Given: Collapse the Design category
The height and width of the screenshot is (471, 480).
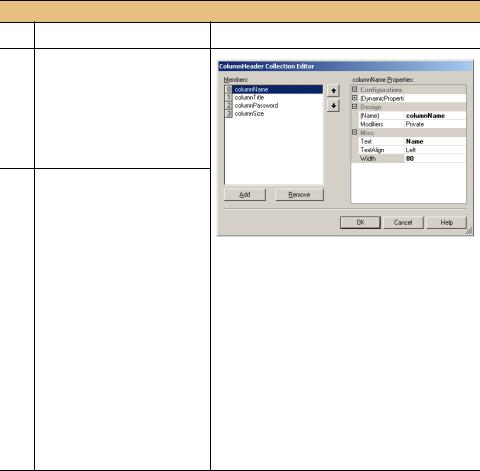Looking at the screenshot, I should [x=355, y=107].
